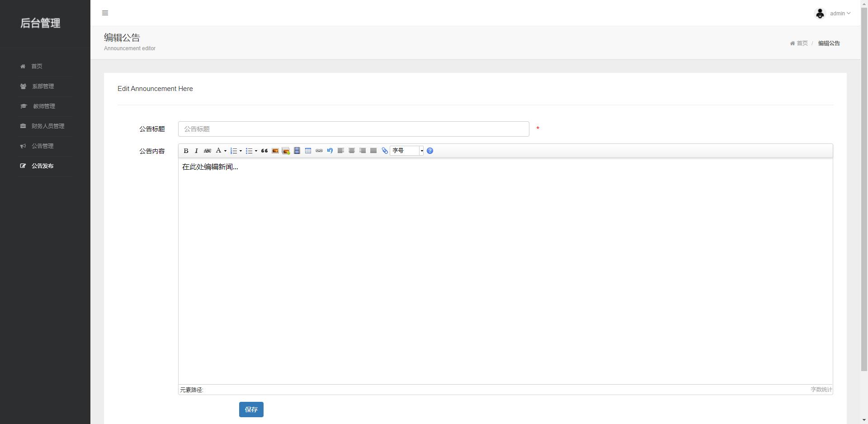The width and height of the screenshot is (868, 424).
Task: Open bullet list style dropdown arrow
Action: 256,151
